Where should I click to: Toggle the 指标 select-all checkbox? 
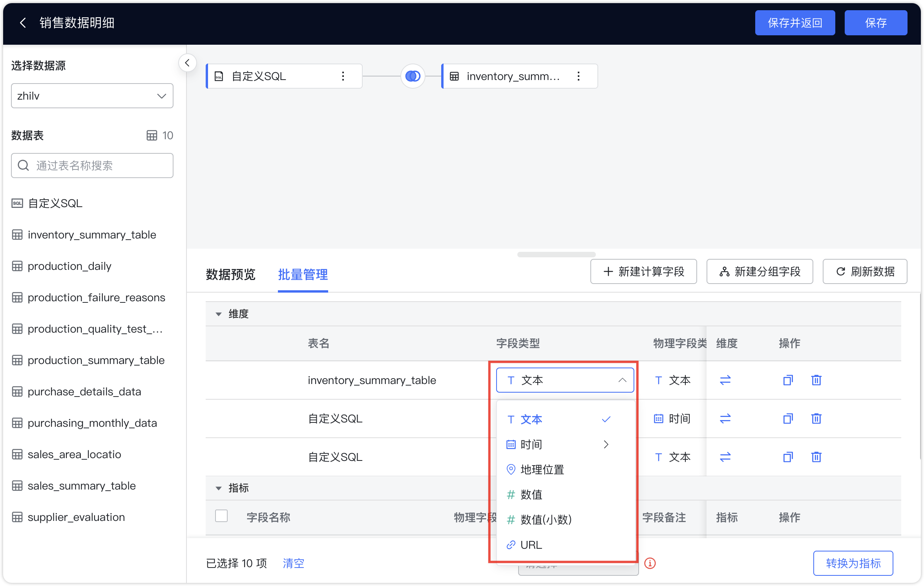pos(221,516)
